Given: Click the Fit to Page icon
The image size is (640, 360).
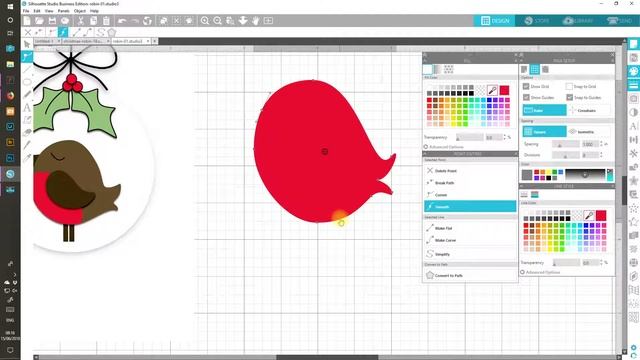Looking at the screenshot, I should point(268,20).
